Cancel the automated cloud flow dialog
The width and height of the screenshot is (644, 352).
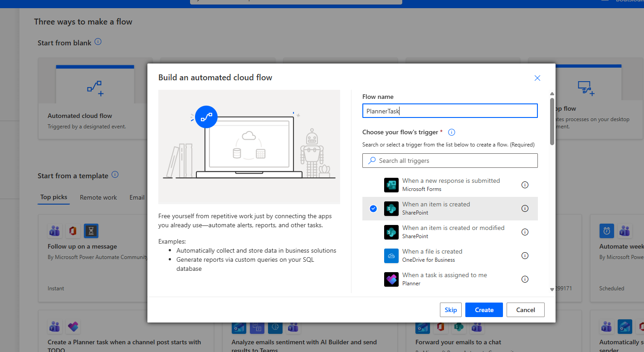click(525, 310)
